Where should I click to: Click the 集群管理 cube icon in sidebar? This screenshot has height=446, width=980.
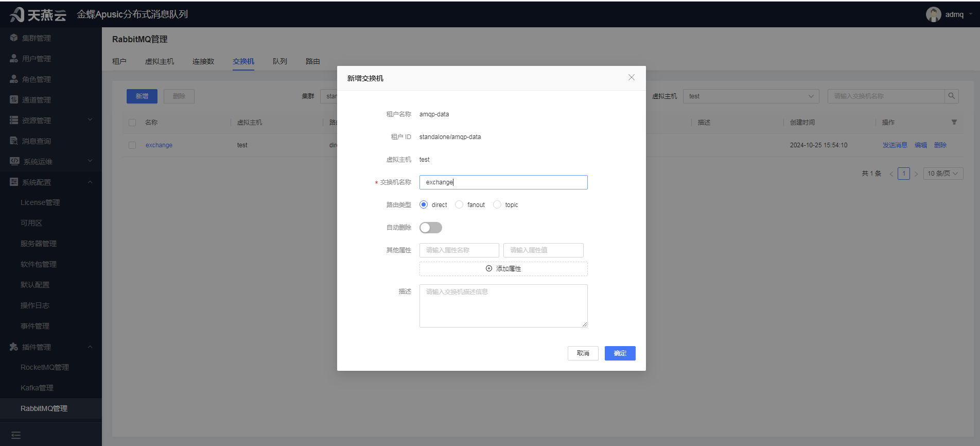coord(14,38)
